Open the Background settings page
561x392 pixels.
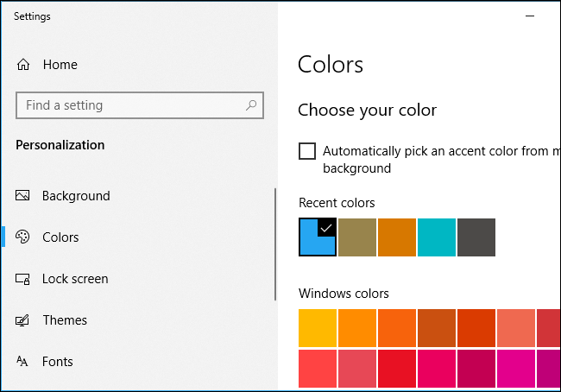pos(76,196)
